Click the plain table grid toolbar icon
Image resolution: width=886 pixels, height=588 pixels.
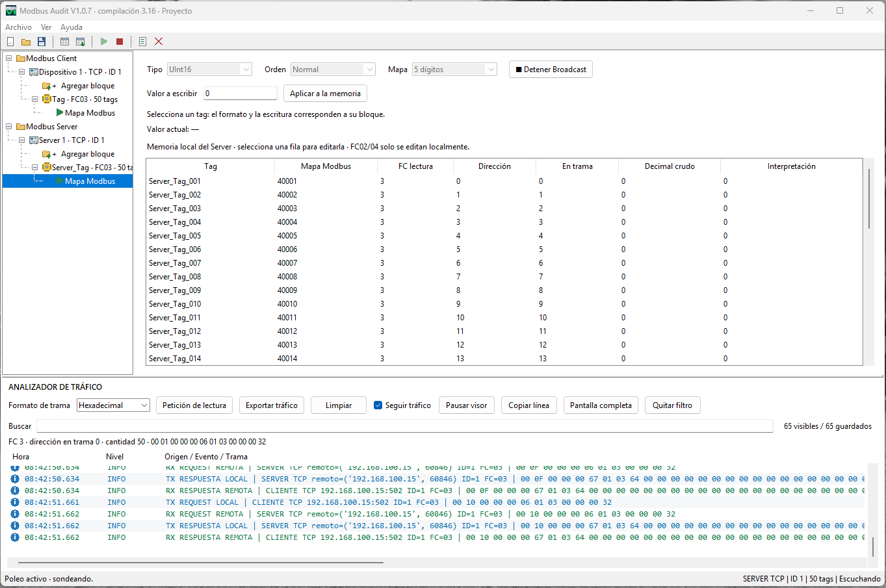[x=65, y=42]
